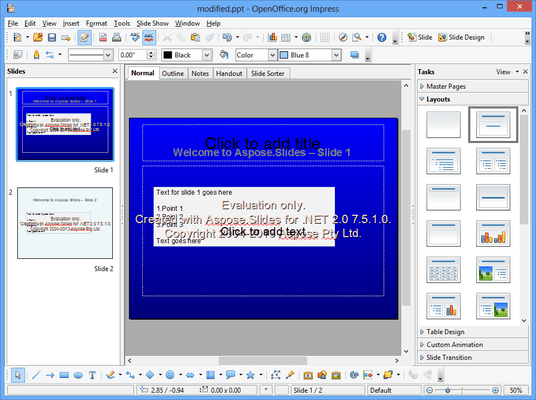The width and height of the screenshot is (536, 400).
Task: Export directly as PDF icon
Action: (103, 37)
